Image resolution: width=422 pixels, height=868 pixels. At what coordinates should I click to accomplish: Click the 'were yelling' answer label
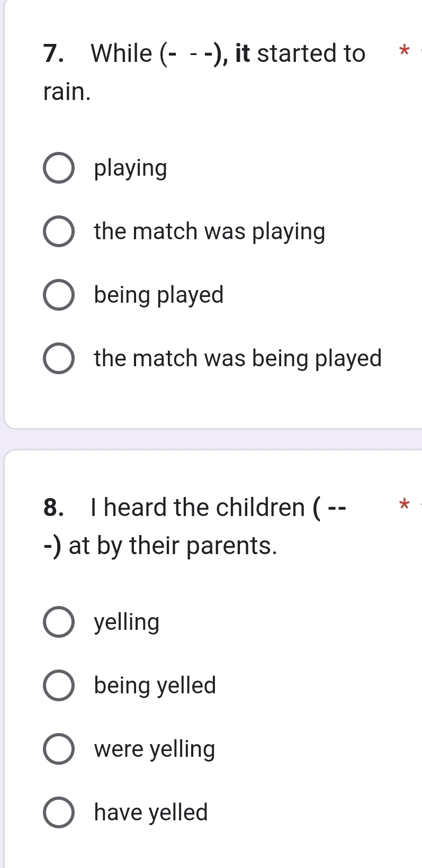tap(155, 749)
